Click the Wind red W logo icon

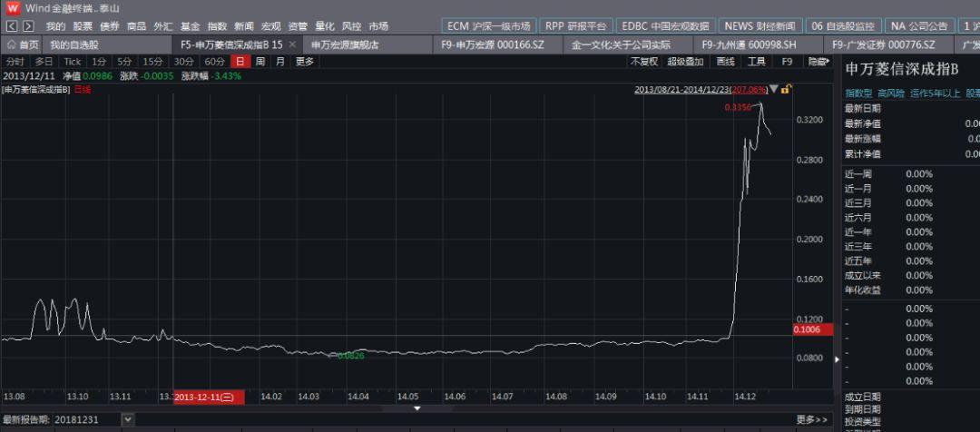[13, 8]
